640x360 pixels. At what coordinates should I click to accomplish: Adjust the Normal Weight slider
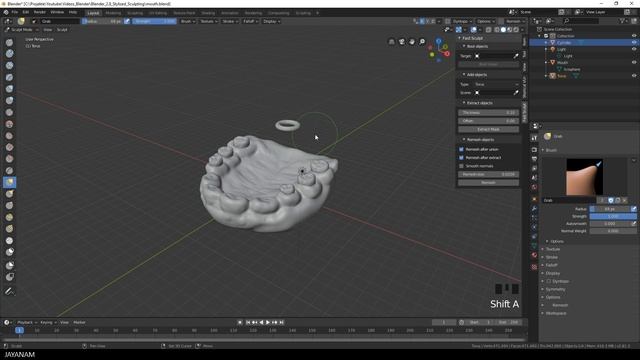click(x=613, y=231)
